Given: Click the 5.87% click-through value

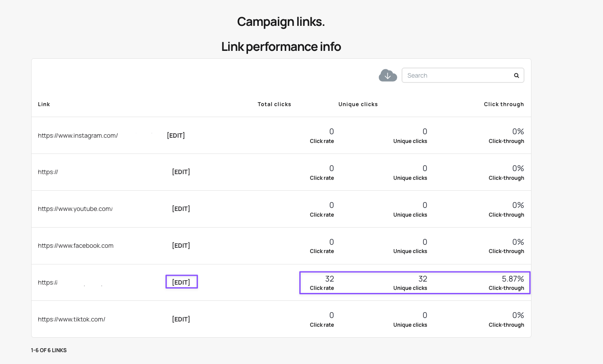Looking at the screenshot, I should pos(513,278).
